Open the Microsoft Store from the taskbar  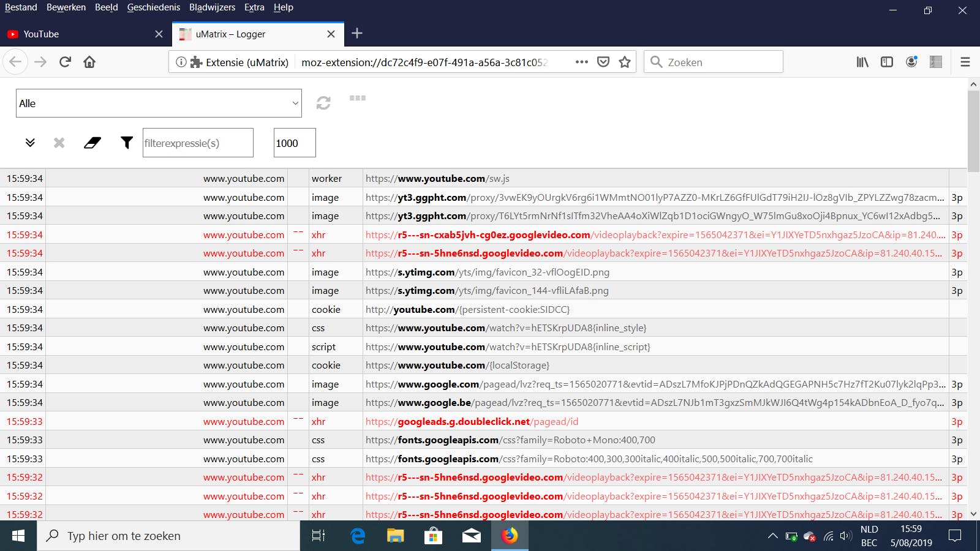[433, 536]
